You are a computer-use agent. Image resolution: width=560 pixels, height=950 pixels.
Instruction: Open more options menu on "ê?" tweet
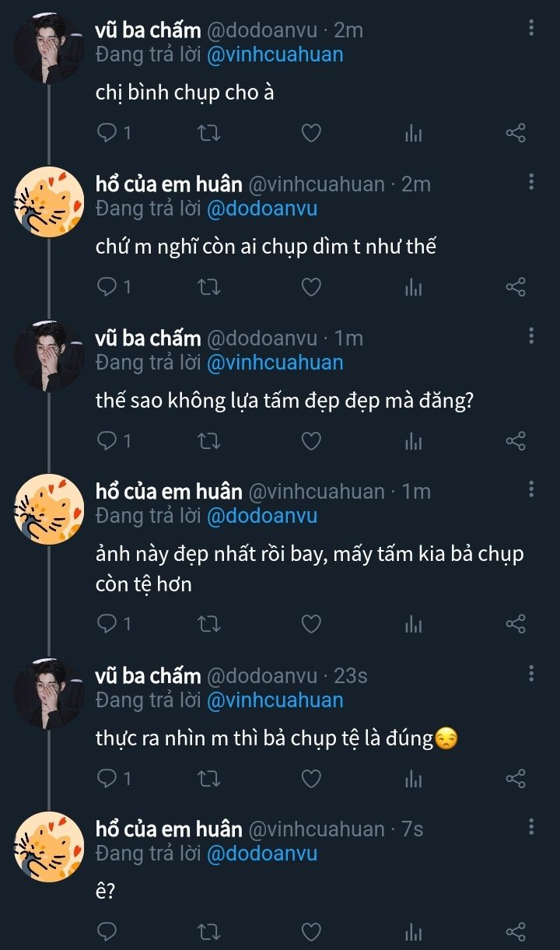tap(531, 827)
